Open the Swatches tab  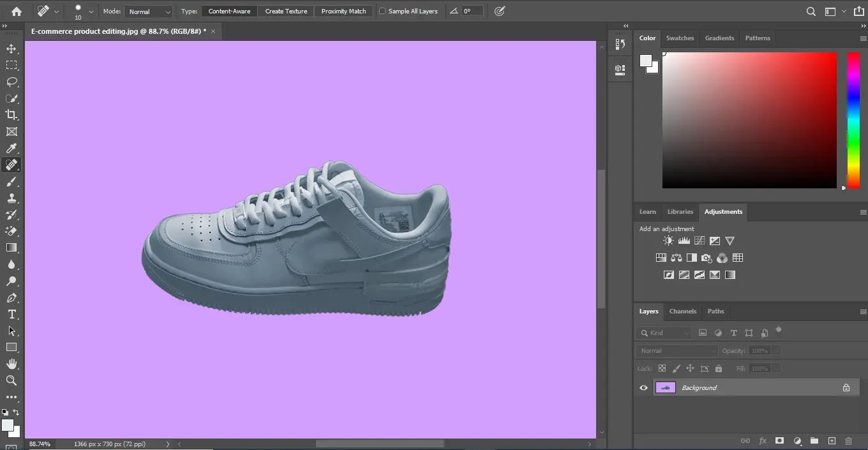click(680, 38)
